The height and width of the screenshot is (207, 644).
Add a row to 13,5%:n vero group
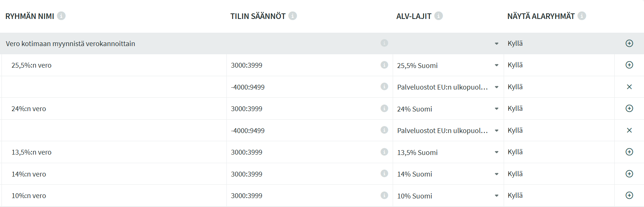pyautogui.click(x=629, y=152)
